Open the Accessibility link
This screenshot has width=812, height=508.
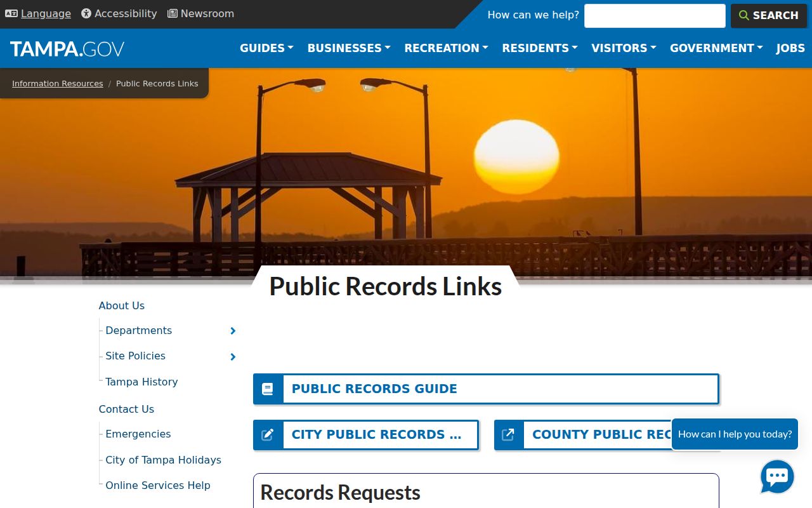point(126,13)
